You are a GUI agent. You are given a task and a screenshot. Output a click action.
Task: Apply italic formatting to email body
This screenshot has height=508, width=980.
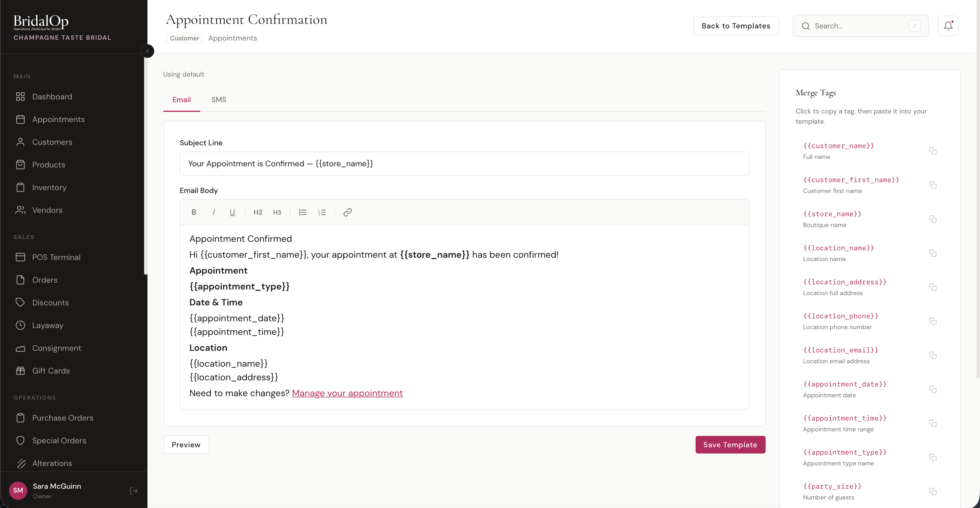click(x=214, y=212)
